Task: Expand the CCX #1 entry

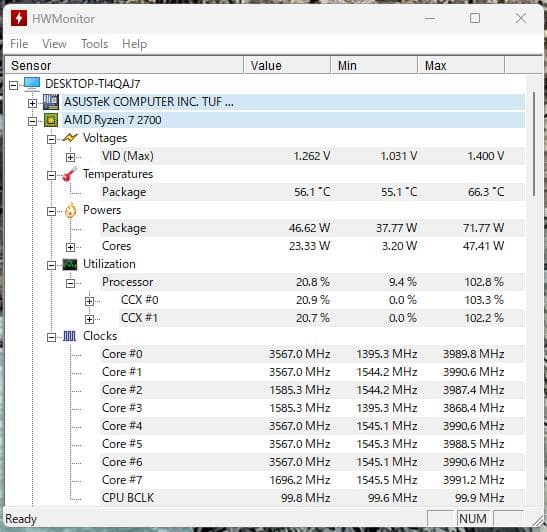Action: pyautogui.click(x=89, y=319)
